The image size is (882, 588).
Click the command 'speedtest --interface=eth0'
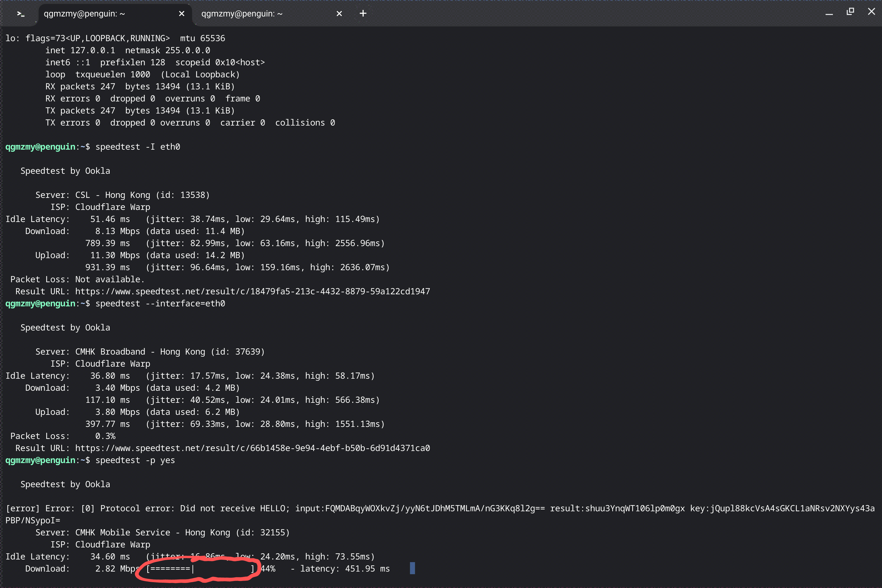pos(160,304)
